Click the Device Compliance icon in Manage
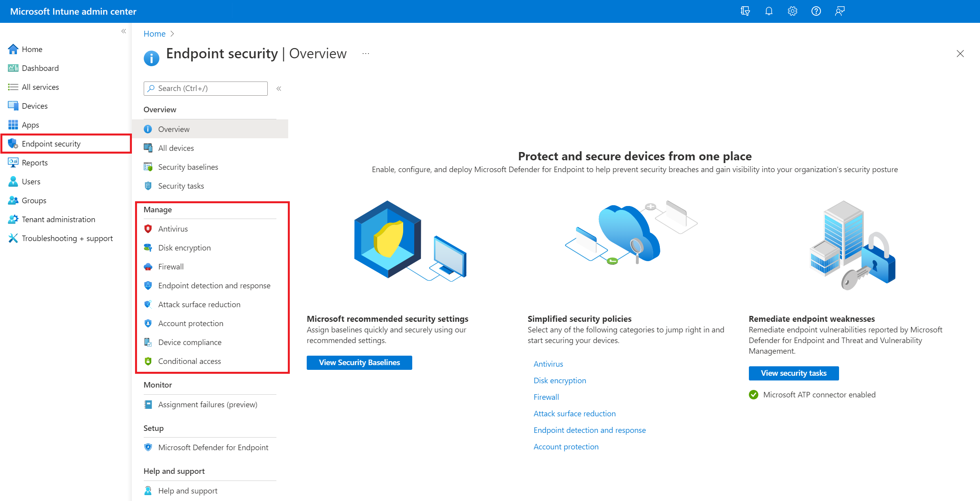 coord(149,341)
